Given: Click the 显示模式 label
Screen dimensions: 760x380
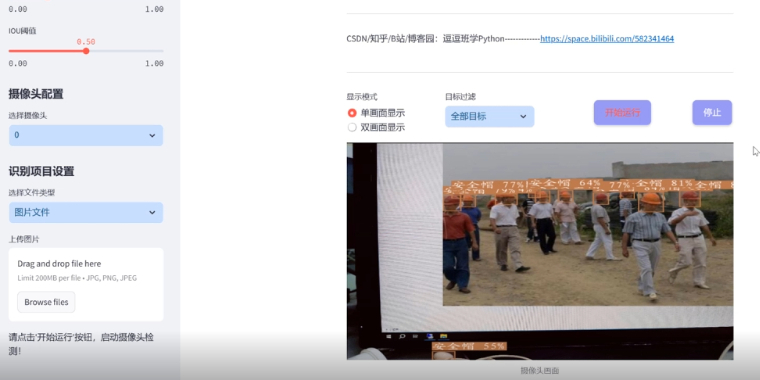Looking at the screenshot, I should 362,96.
